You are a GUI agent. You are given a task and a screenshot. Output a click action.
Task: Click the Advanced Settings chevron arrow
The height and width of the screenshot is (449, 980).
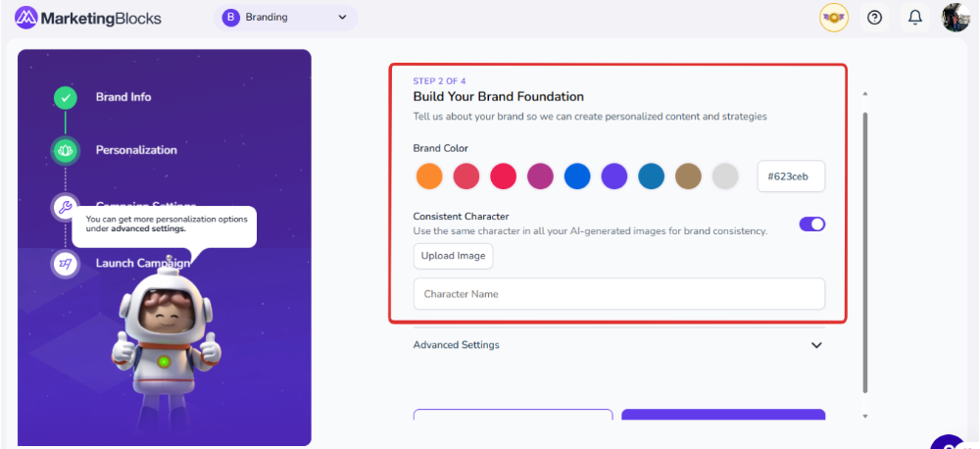coord(816,345)
